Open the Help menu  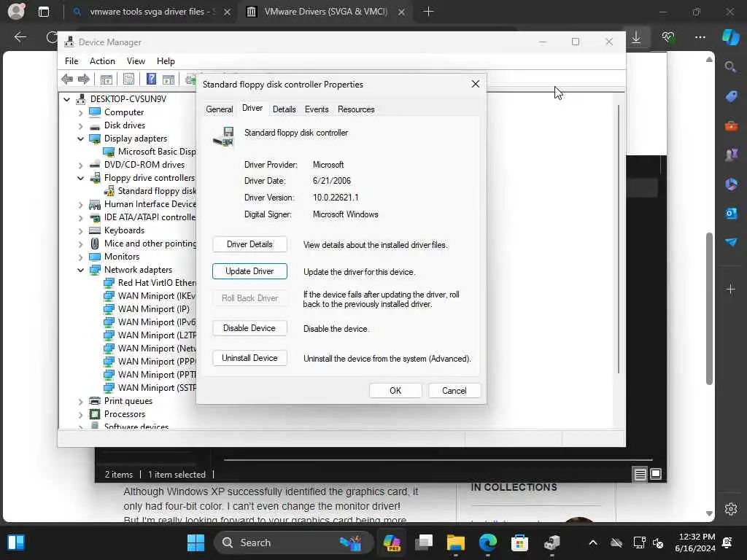(x=166, y=61)
